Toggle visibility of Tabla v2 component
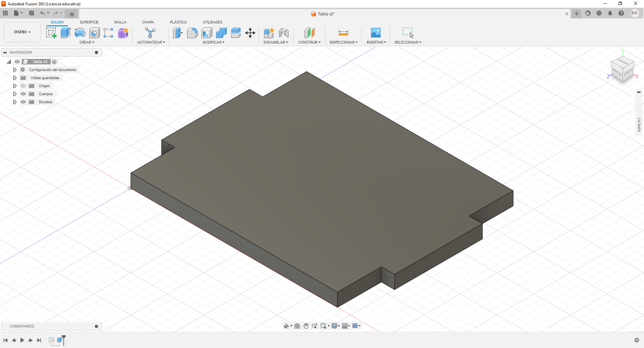 tap(17, 62)
